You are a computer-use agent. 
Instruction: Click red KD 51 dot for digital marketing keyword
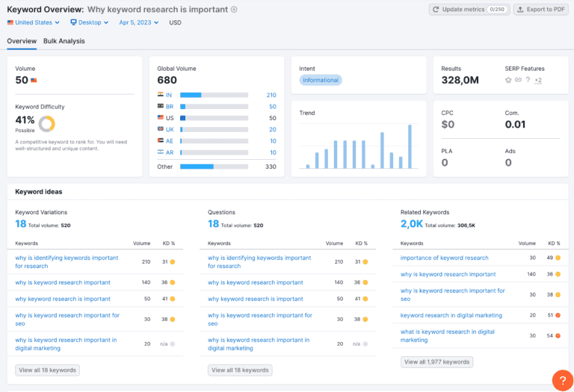(558, 315)
